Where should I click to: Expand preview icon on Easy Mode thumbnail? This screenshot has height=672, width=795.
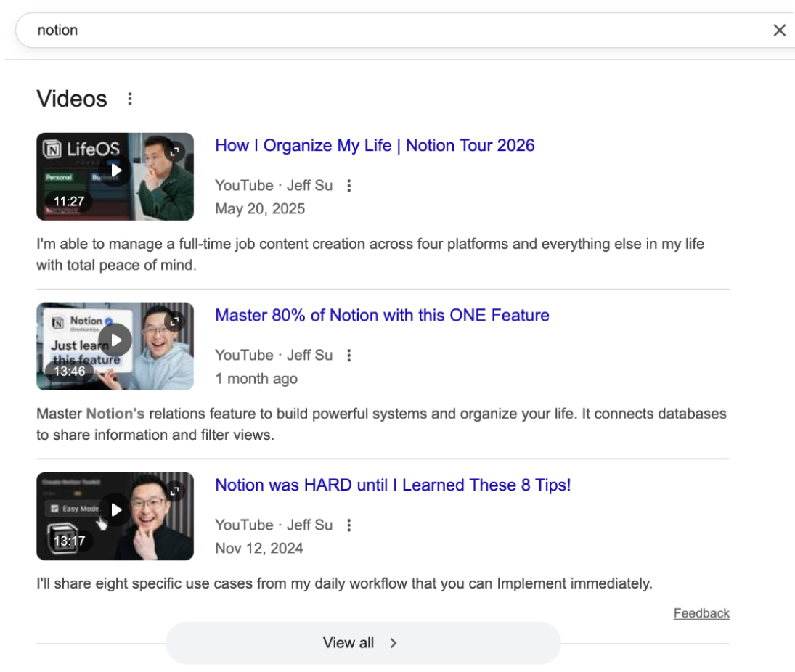174,491
